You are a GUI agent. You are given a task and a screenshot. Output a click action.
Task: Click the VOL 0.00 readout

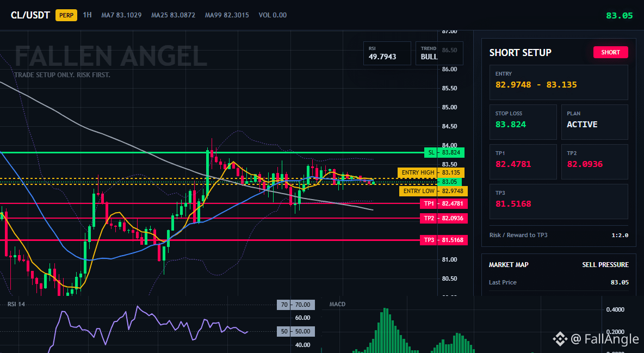[273, 15]
